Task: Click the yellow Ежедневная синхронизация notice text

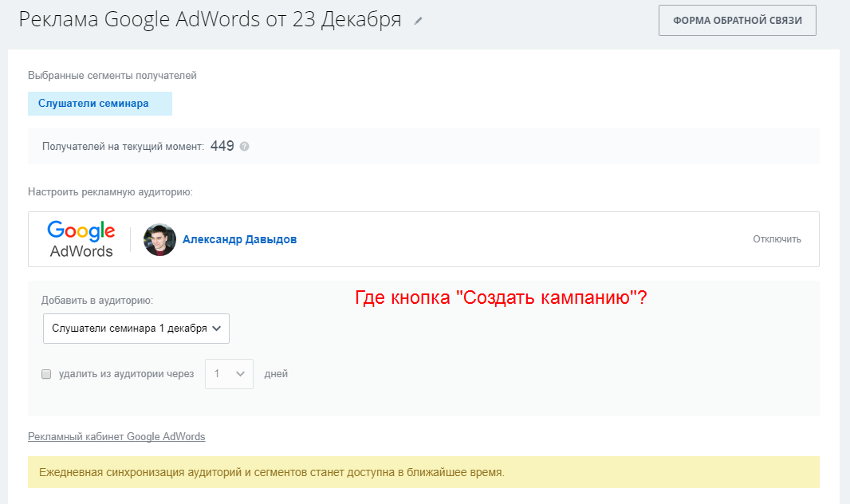Action: pyautogui.click(x=272, y=473)
